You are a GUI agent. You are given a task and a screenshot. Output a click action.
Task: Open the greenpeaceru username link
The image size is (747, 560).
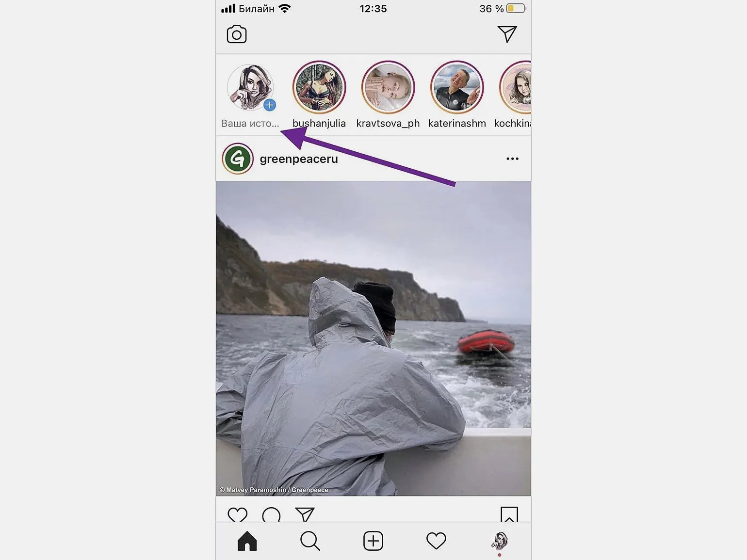tap(299, 159)
